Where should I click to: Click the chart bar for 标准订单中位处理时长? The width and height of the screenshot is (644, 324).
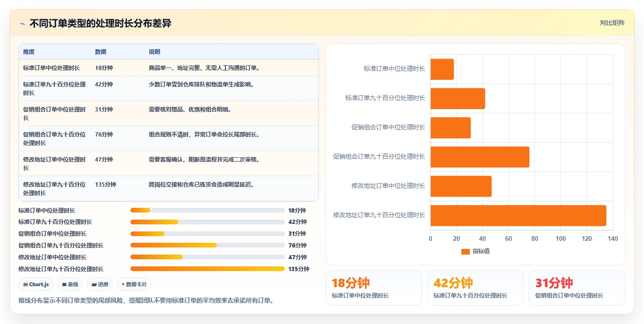pyautogui.click(x=442, y=69)
